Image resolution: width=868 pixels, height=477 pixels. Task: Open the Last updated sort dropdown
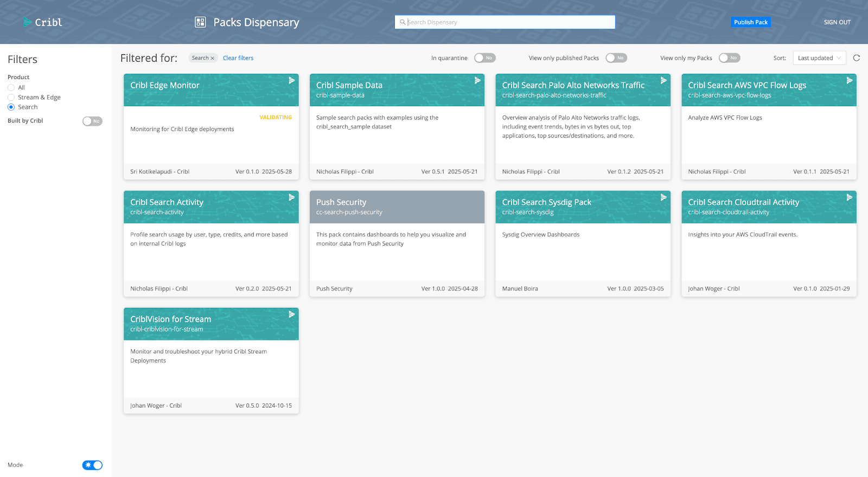point(819,58)
